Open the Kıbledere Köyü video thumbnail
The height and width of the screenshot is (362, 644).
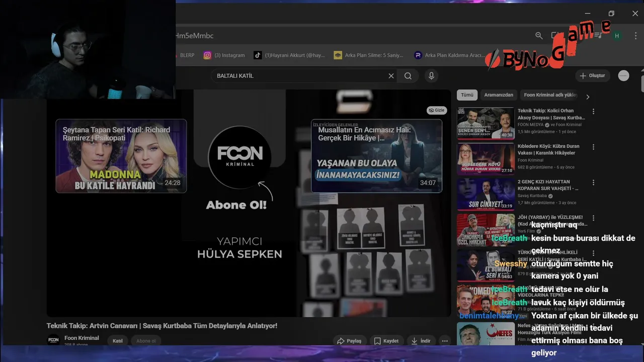coord(486,159)
